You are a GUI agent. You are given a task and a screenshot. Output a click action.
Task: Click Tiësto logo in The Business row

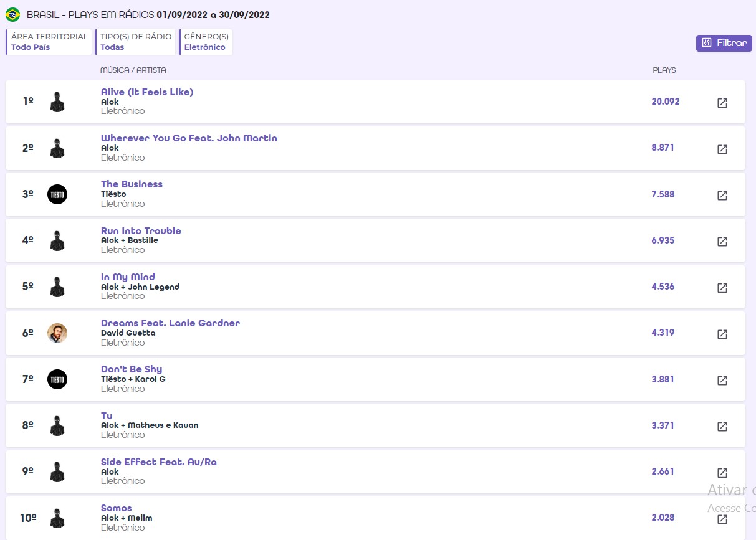[57, 194]
